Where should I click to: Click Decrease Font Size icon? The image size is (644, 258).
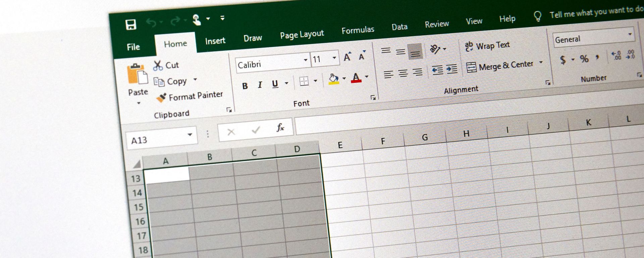click(362, 55)
